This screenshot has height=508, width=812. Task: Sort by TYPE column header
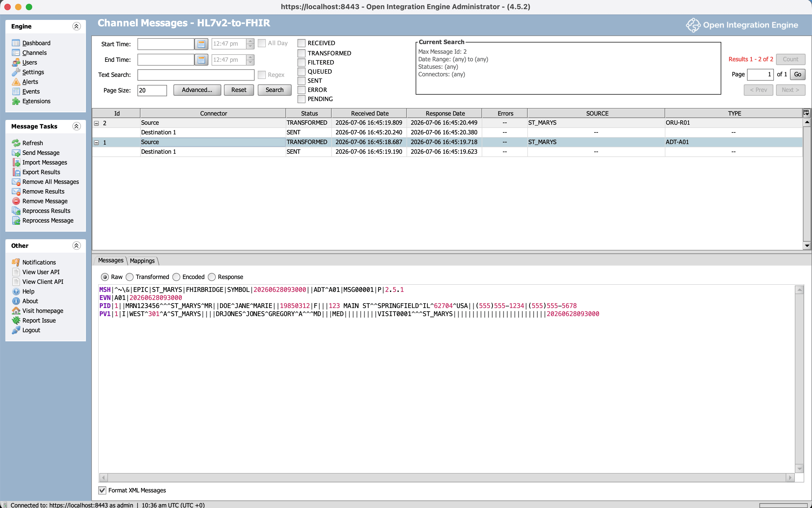point(734,113)
